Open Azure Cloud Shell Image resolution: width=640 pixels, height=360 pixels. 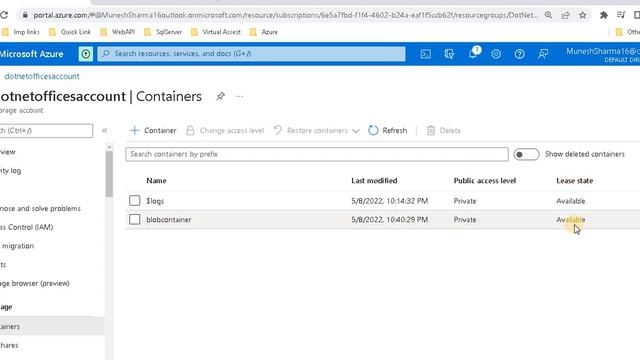[425, 54]
